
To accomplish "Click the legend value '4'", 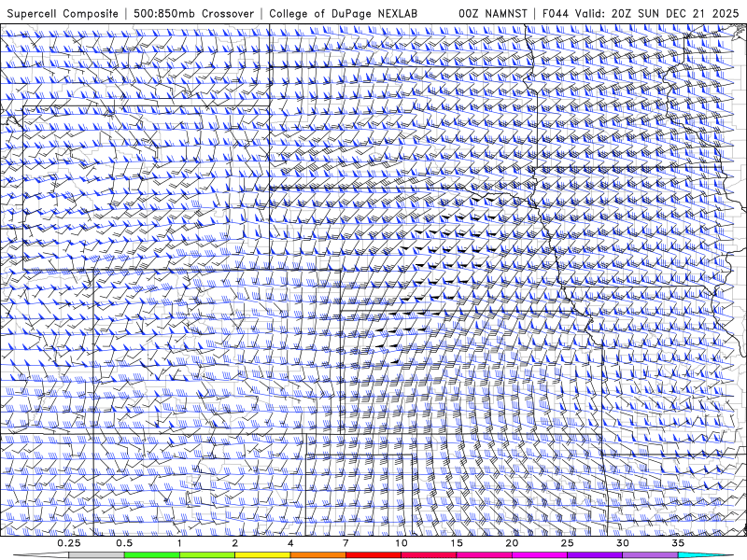I will pyautogui.click(x=290, y=543).
